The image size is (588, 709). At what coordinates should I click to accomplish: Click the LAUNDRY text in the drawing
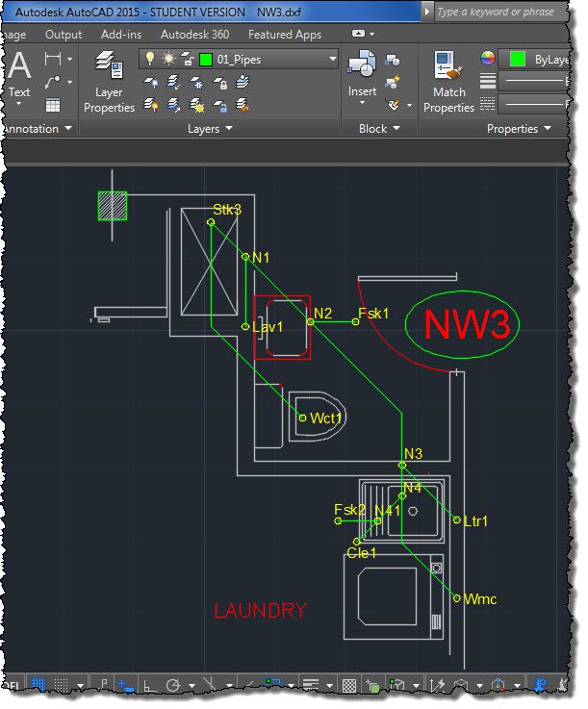point(261,611)
